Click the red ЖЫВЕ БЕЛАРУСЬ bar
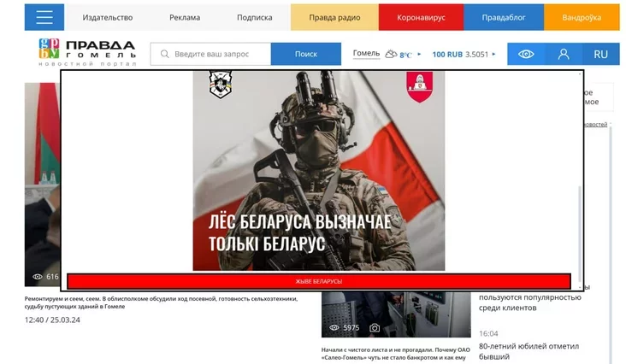 coord(318,281)
